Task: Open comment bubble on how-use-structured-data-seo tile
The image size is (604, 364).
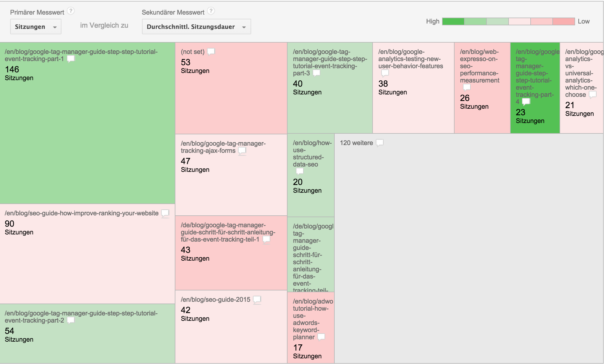Action: point(299,171)
